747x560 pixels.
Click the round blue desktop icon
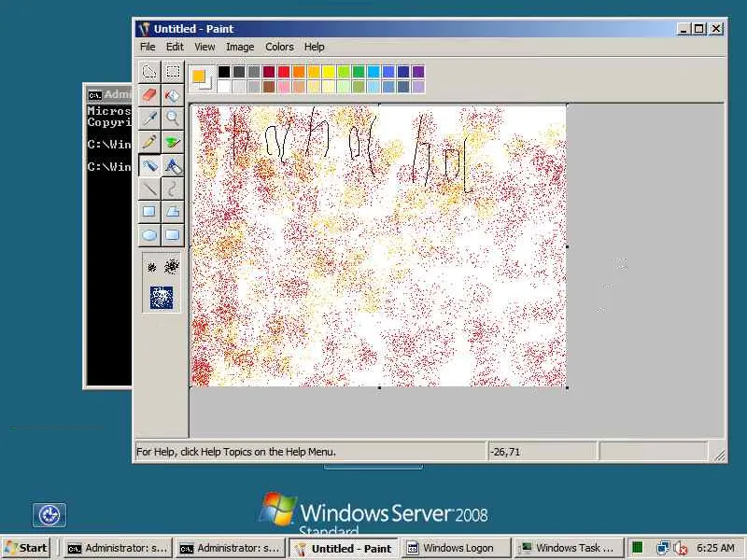click(x=49, y=515)
